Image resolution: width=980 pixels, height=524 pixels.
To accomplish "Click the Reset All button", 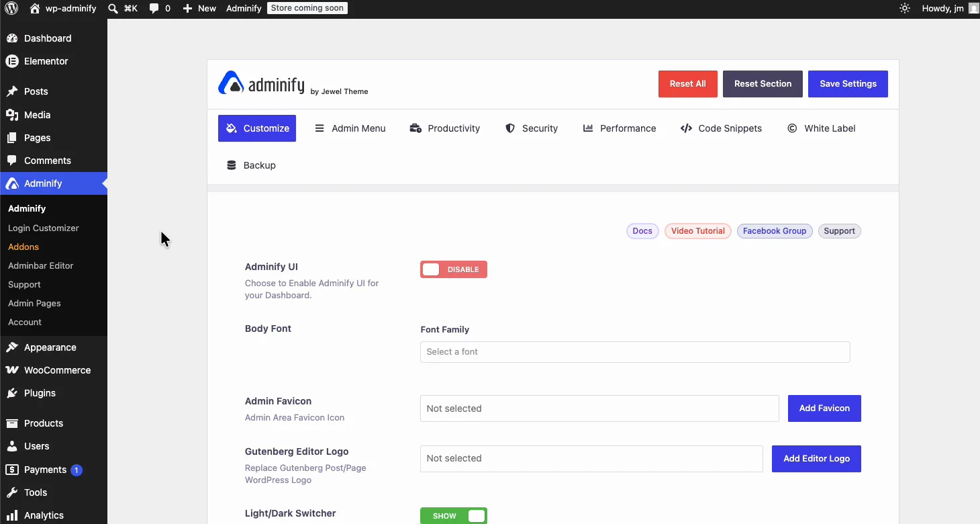I will pos(688,84).
